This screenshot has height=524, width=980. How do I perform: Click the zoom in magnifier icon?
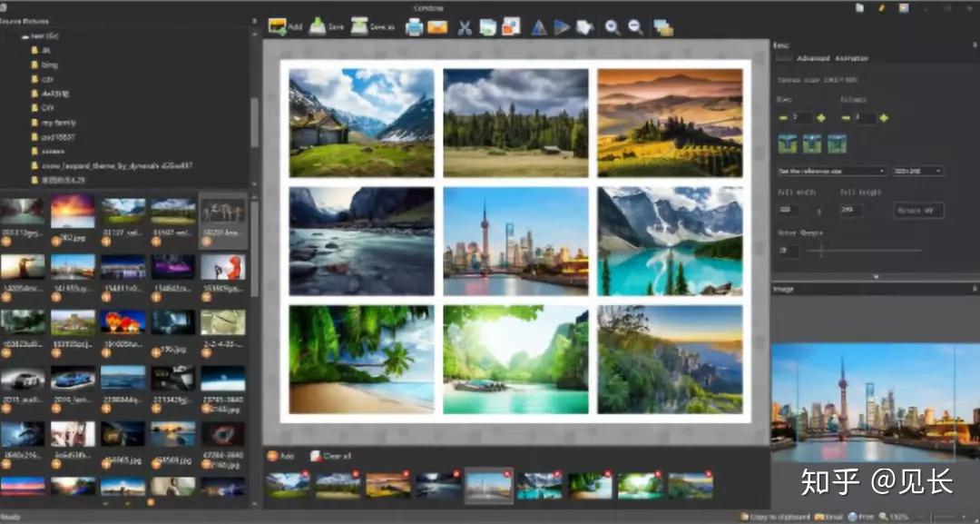[x=612, y=27]
